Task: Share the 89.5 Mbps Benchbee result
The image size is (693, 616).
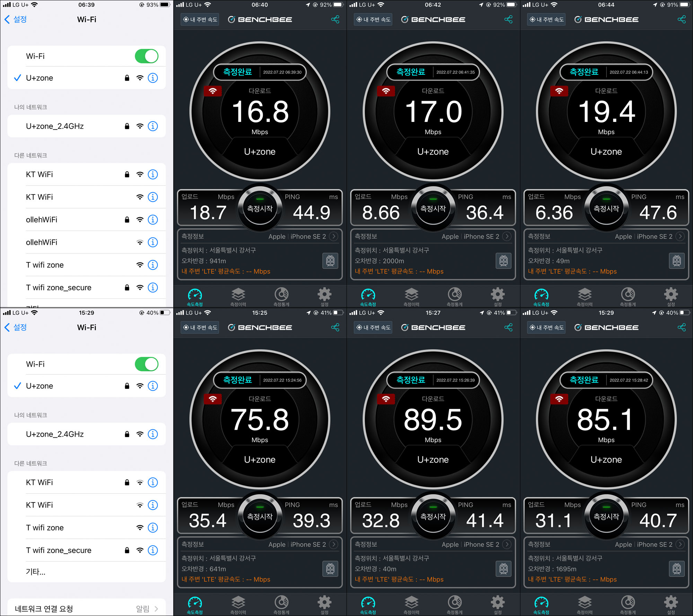Action: point(508,327)
